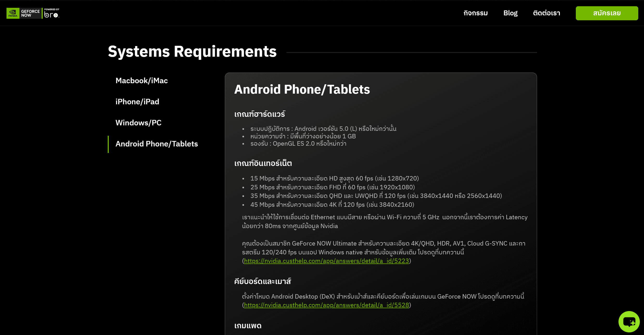Viewport: 644px width, 335px height.
Task: Click the Systems Requirements heading
Action: click(x=192, y=51)
